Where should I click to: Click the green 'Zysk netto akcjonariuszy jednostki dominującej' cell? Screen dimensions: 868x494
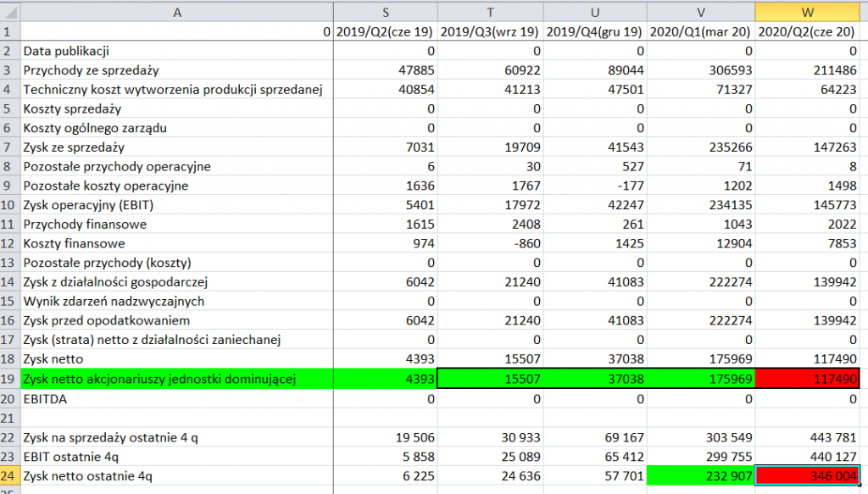[176, 379]
